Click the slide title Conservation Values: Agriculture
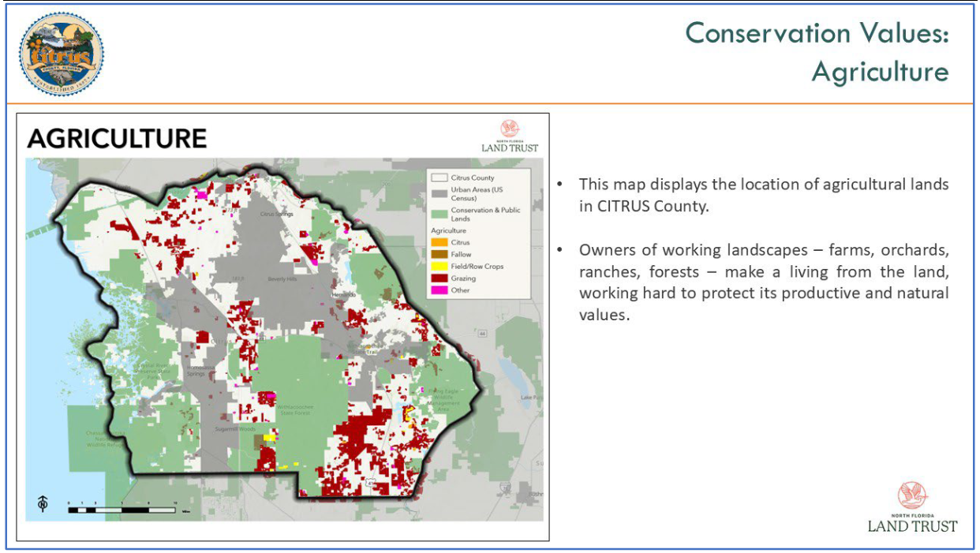This screenshot has width=980, height=553. point(817,52)
